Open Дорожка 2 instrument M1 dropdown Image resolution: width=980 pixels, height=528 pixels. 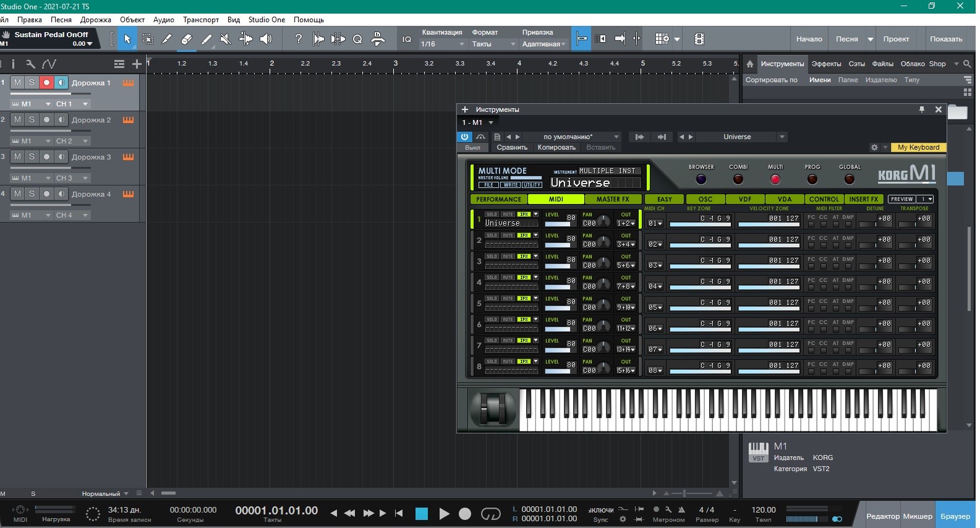(31, 141)
